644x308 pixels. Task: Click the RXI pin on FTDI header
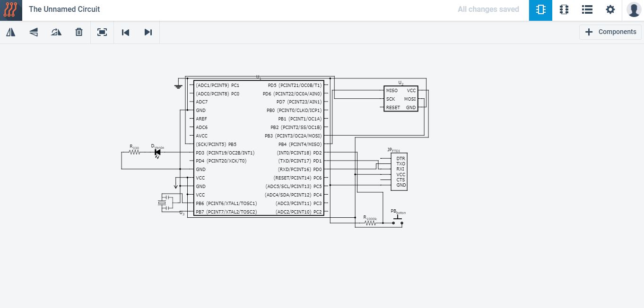point(400,169)
